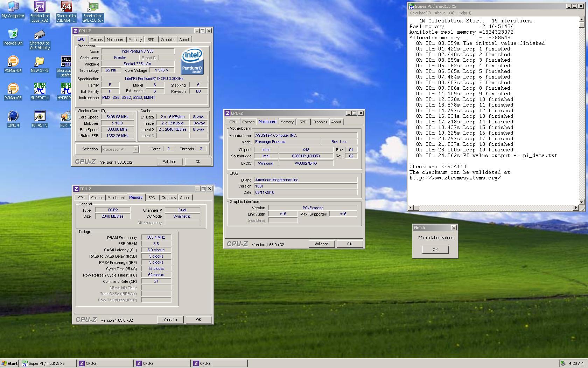Close the Finish dialog
Screen dimensions: 588x368
point(454,228)
